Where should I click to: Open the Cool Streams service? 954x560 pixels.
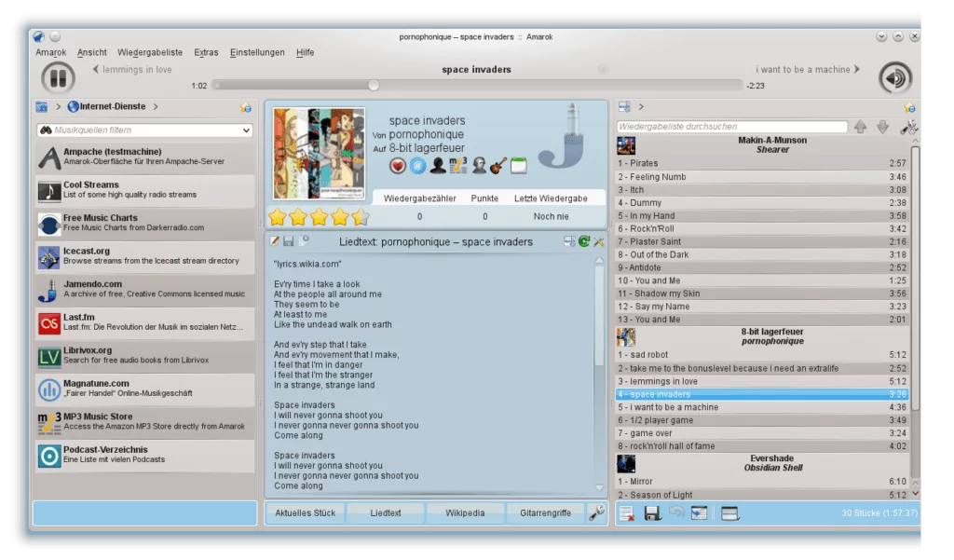click(x=144, y=190)
